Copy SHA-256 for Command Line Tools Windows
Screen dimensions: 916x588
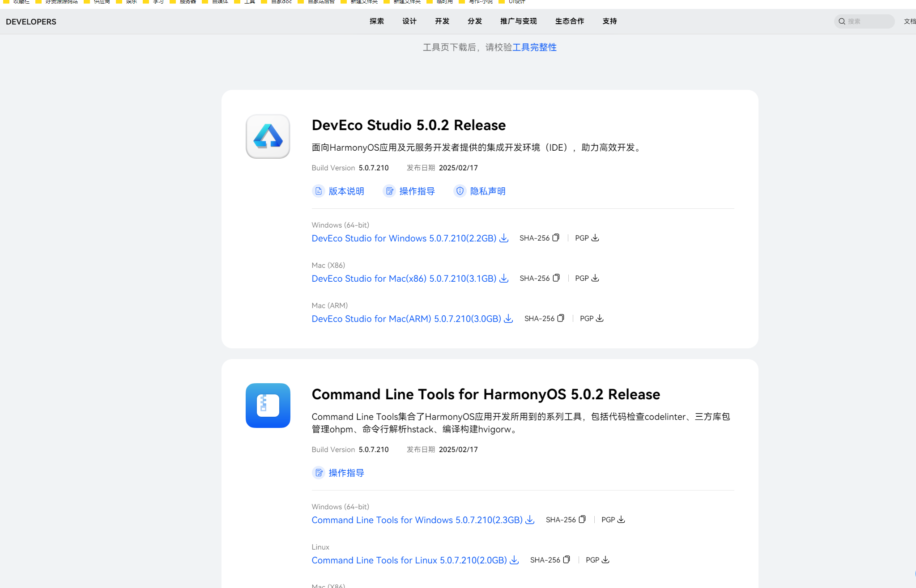point(582,520)
